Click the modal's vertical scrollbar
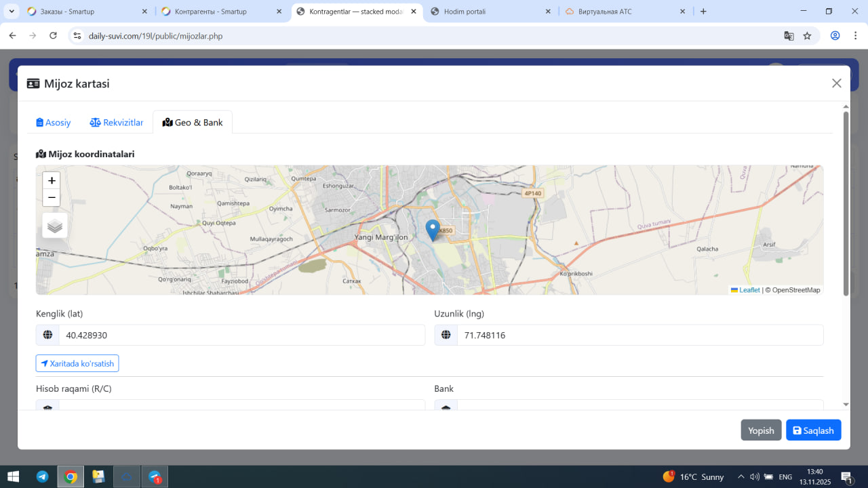 846,203
